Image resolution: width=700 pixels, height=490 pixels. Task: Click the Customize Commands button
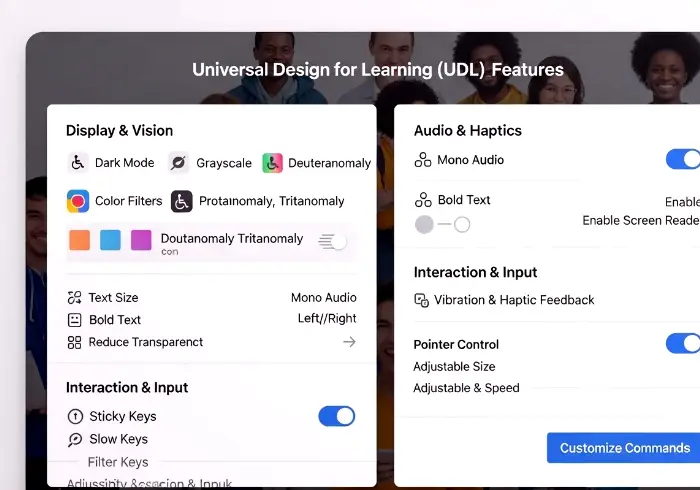point(623,448)
